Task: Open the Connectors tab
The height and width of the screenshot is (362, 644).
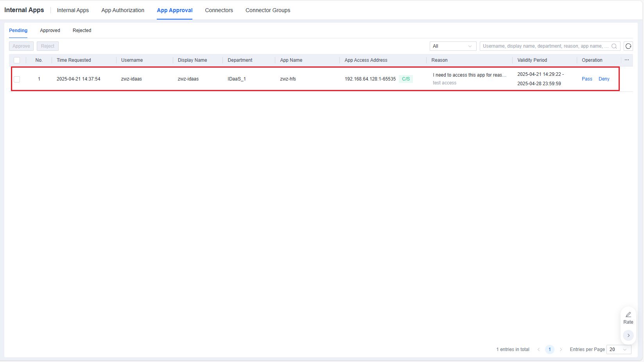Action: [x=219, y=10]
